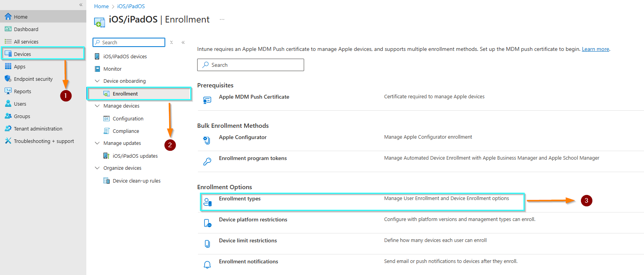Image resolution: width=644 pixels, height=275 pixels.
Task: Click the Apple Configurator icon
Action: tap(207, 141)
